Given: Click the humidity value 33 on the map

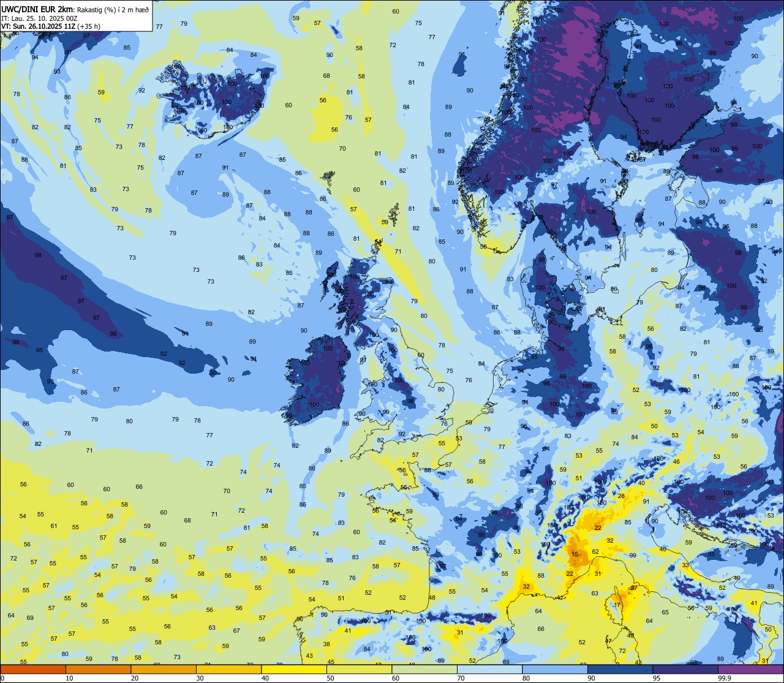Looking at the screenshot, I should pos(685,565).
